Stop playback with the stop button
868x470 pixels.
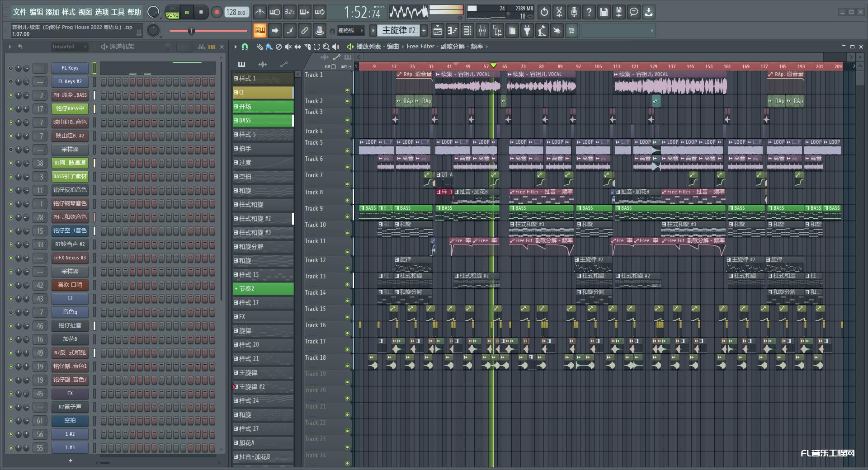coord(201,12)
